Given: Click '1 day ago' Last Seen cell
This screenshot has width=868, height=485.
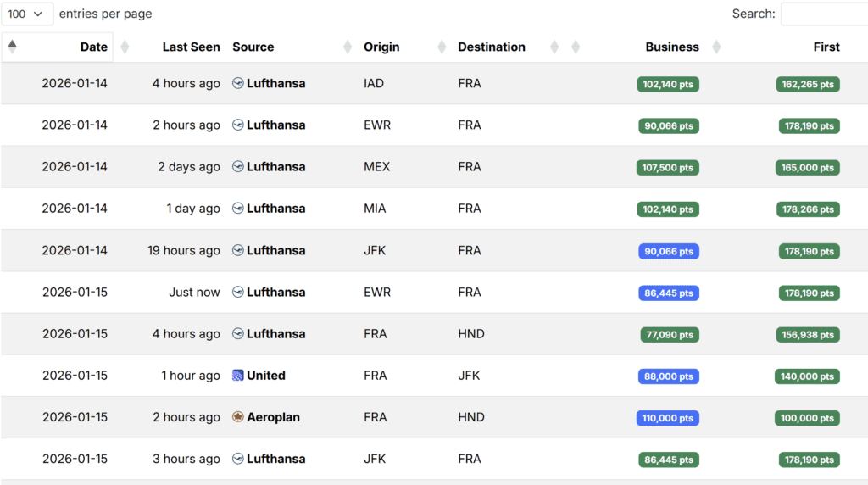Looking at the screenshot, I should pos(193,209).
